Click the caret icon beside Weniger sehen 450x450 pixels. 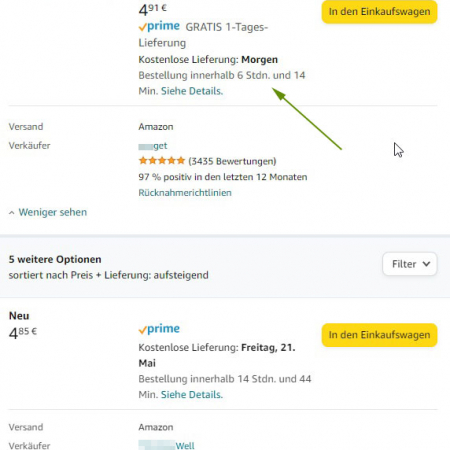click(12, 213)
